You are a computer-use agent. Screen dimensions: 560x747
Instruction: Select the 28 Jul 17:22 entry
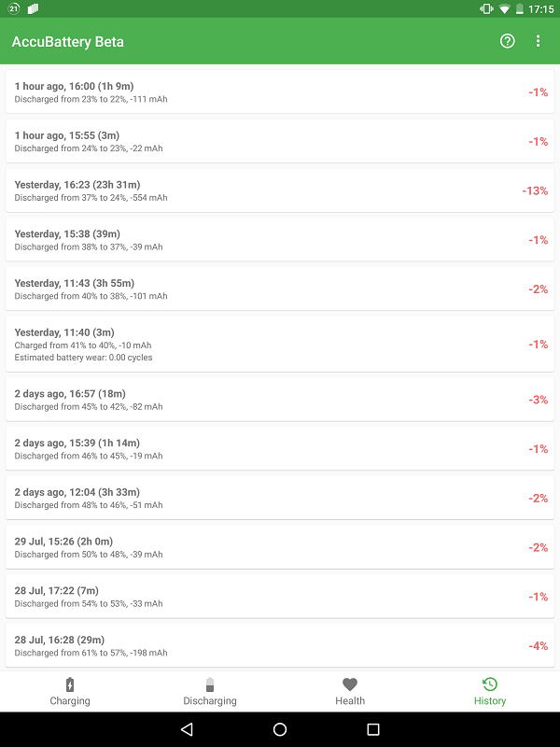[280, 597]
